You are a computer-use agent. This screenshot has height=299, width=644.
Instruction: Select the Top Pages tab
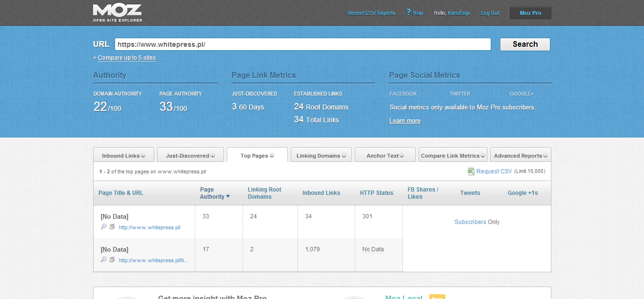[x=257, y=155]
